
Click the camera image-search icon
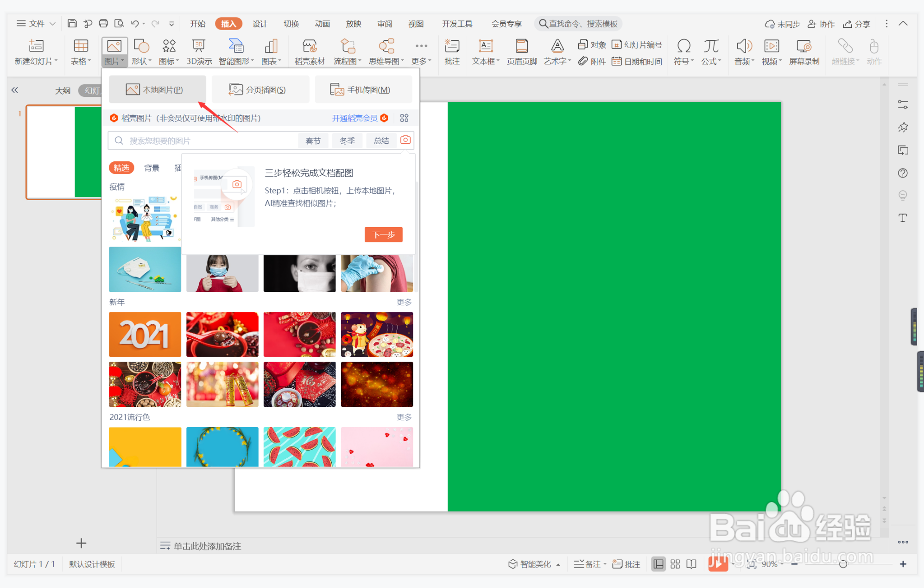(x=405, y=140)
